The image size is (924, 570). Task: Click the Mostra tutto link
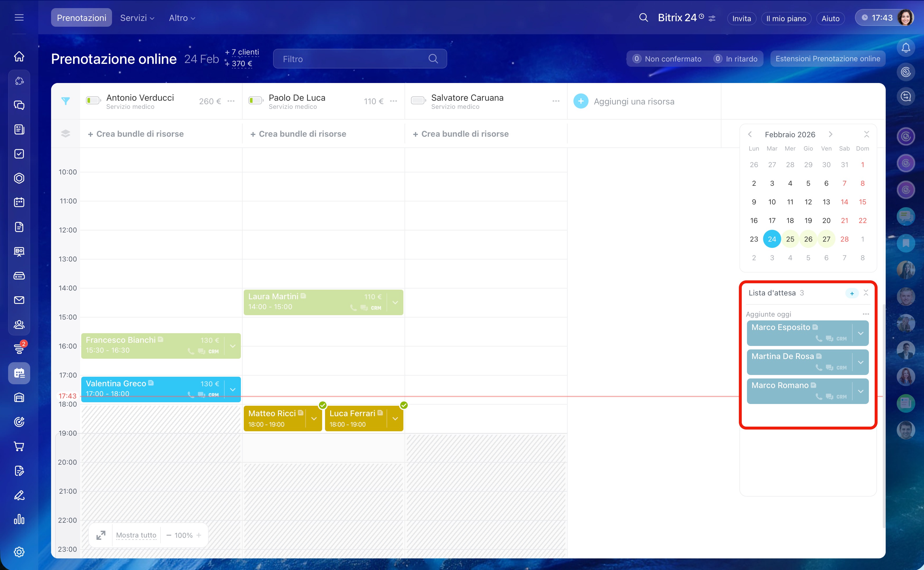[x=136, y=535]
